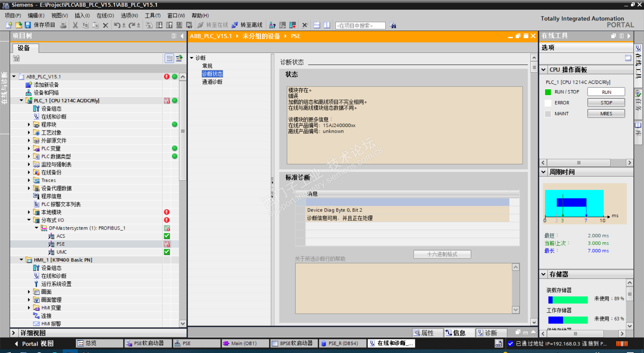Collapse the 分布式 I/O folder
644x353 pixels.
29,220
